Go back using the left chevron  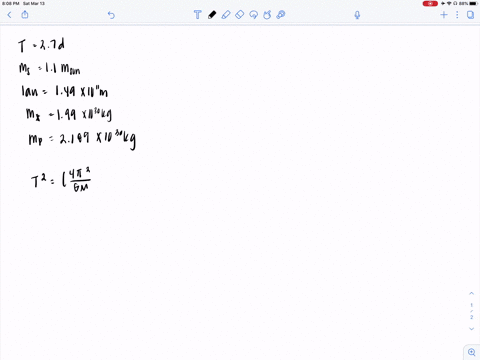click(9, 15)
